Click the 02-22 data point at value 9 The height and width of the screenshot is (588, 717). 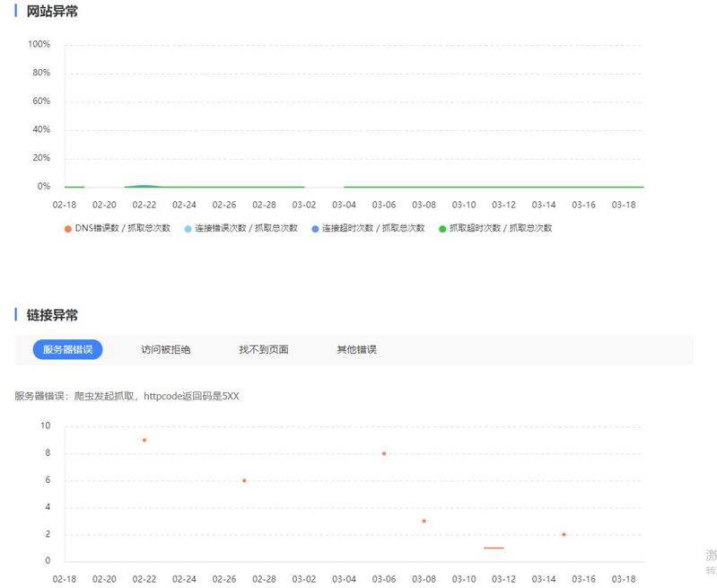coord(144,440)
